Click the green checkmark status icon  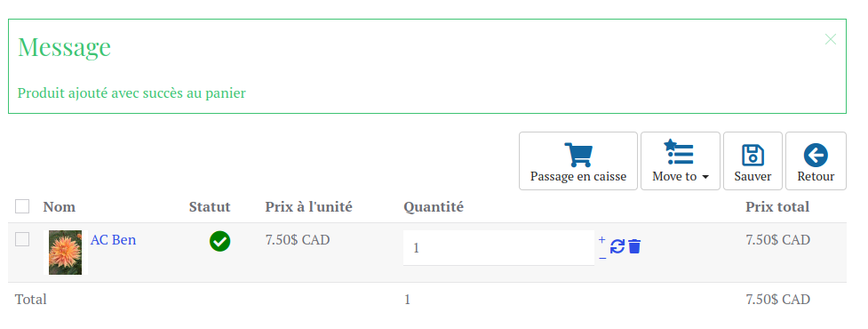point(219,242)
